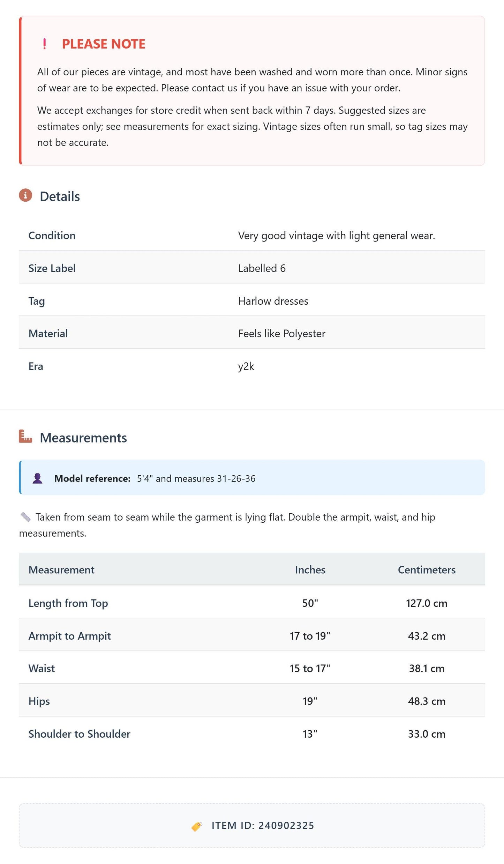
Task: Select the Item ID number 240902325
Action: 286,826
